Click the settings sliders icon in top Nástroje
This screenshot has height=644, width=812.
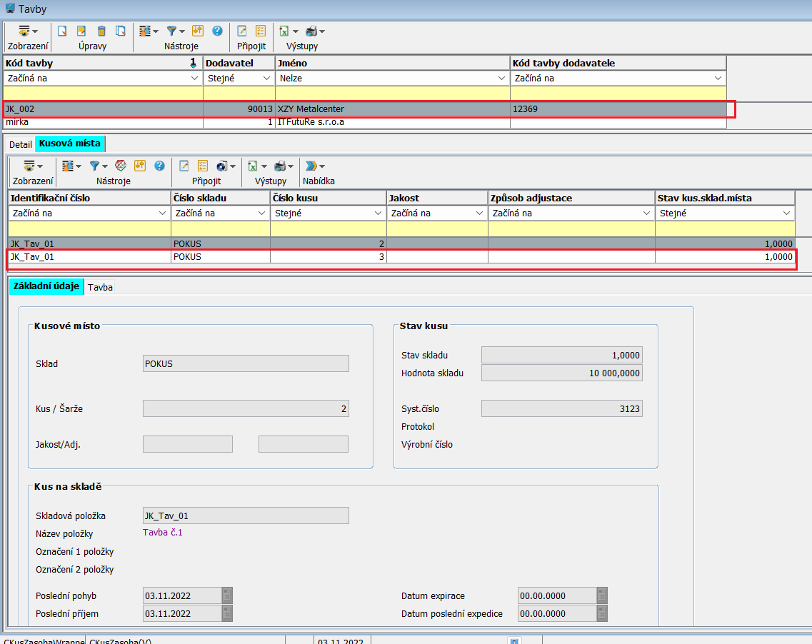coord(146,31)
